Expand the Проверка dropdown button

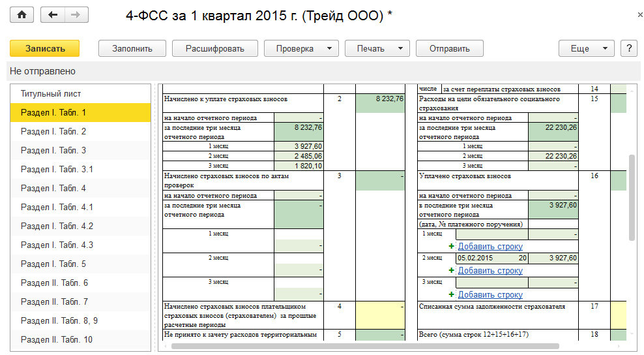(x=303, y=48)
